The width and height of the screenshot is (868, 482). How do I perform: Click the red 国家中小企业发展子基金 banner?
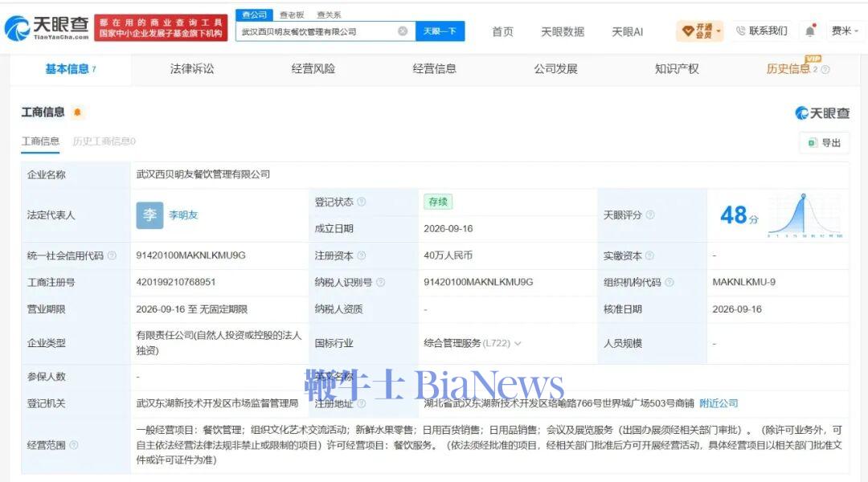coord(161,28)
